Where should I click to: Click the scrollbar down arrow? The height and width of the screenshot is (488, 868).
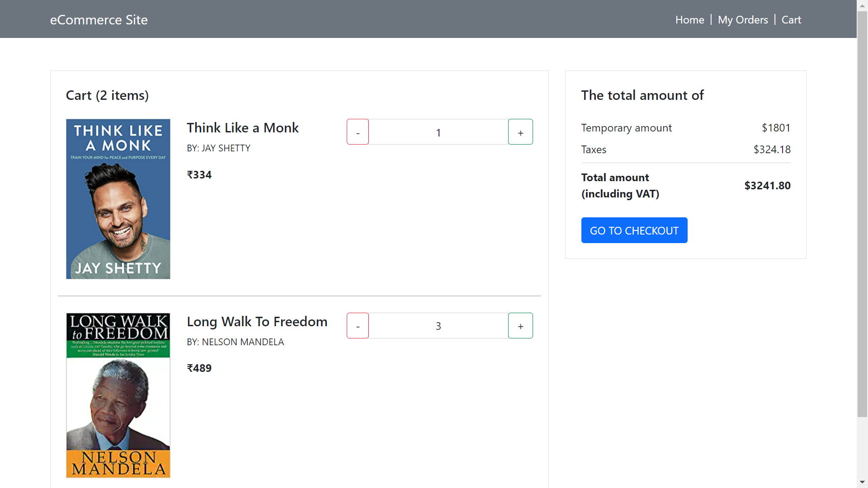click(x=862, y=482)
